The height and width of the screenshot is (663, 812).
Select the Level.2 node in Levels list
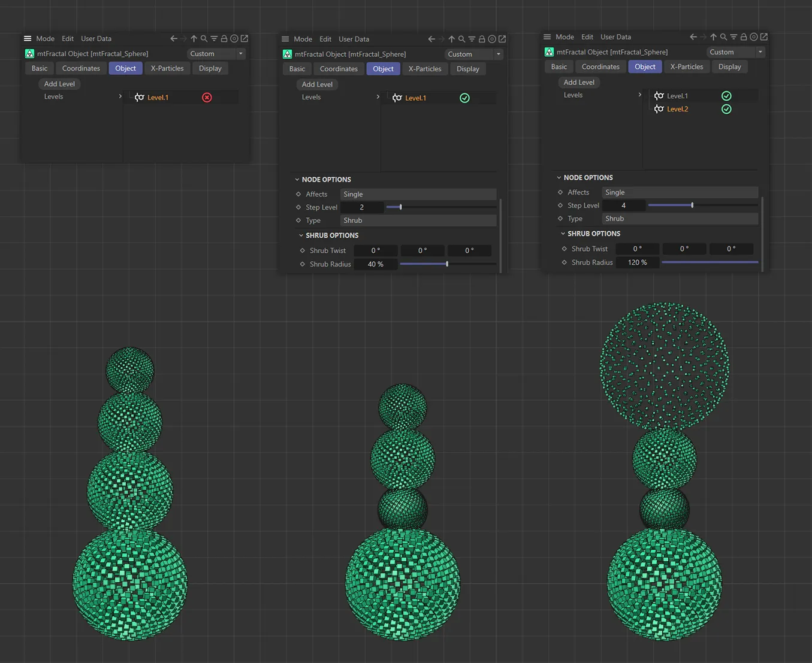pos(677,109)
